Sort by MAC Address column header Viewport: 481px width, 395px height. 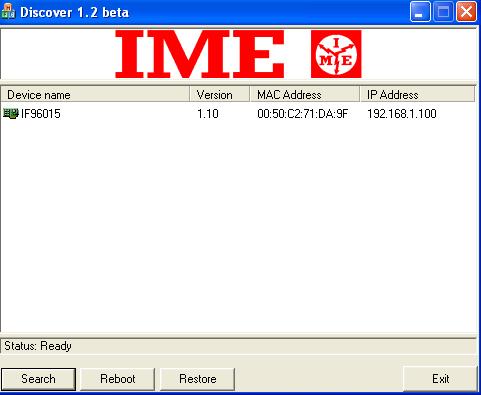click(305, 95)
